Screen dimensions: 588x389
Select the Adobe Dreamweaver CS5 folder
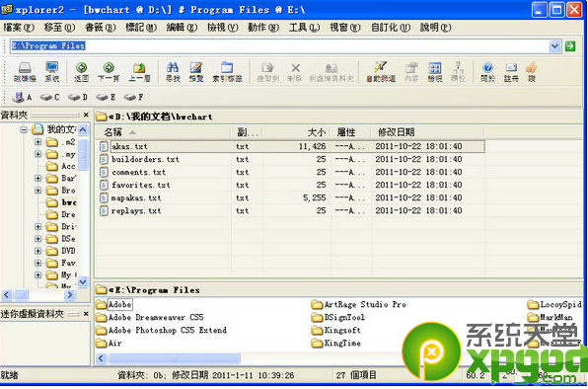tap(150, 318)
